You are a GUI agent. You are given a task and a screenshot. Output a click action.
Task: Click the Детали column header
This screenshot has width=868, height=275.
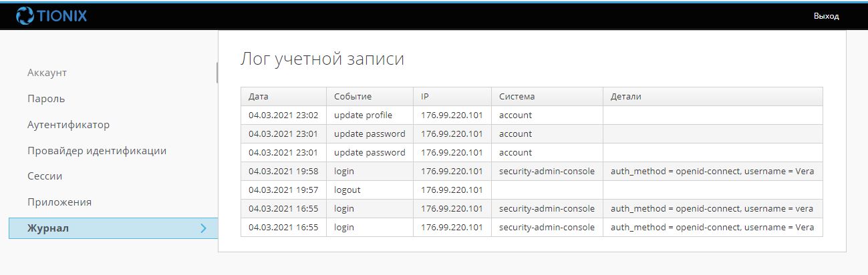pos(626,97)
